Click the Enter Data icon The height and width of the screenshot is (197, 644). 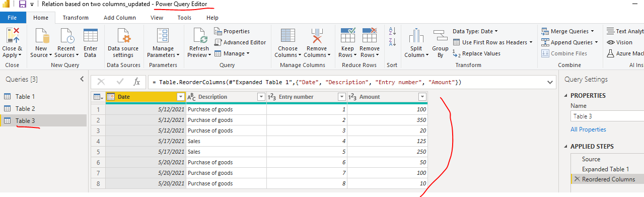pyautogui.click(x=91, y=36)
